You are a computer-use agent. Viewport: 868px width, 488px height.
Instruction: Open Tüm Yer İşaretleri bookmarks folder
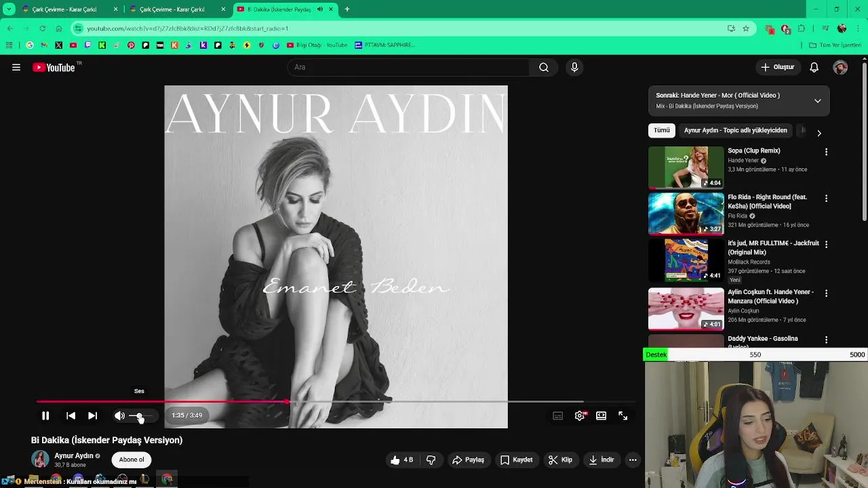tap(835, 45)
